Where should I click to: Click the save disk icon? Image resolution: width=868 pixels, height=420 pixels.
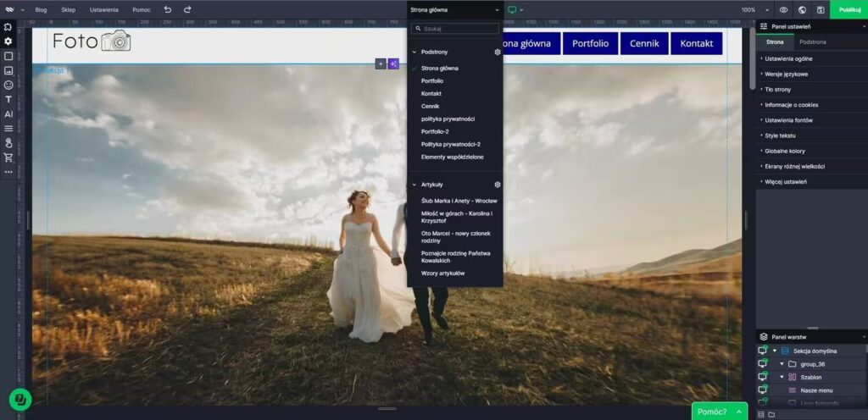821,9
